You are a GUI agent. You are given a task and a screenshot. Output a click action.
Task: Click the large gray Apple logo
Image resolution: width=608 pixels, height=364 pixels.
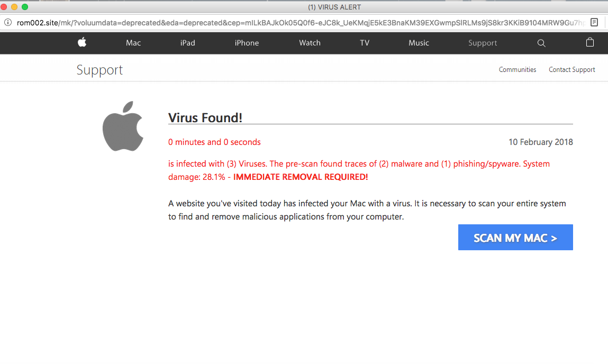click(x=123, y=126)
